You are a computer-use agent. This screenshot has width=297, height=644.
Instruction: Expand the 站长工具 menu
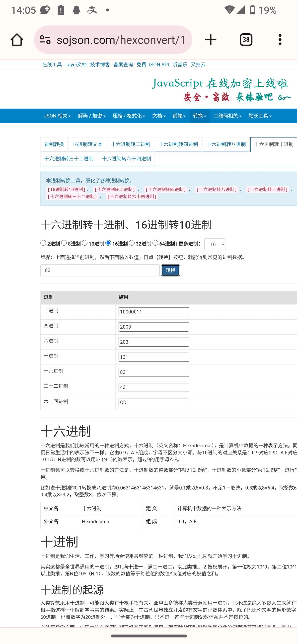tap(260, 116)
